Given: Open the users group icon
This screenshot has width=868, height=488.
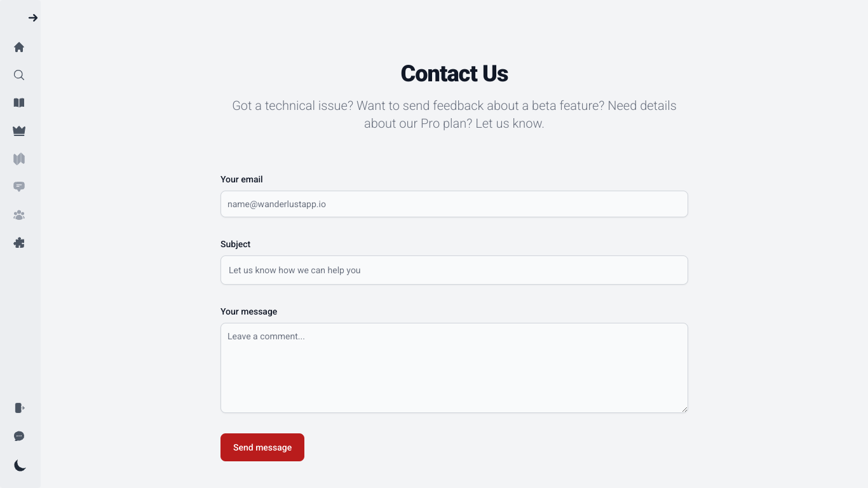Looking at the screenshot, I should click(x=19, y=215).
